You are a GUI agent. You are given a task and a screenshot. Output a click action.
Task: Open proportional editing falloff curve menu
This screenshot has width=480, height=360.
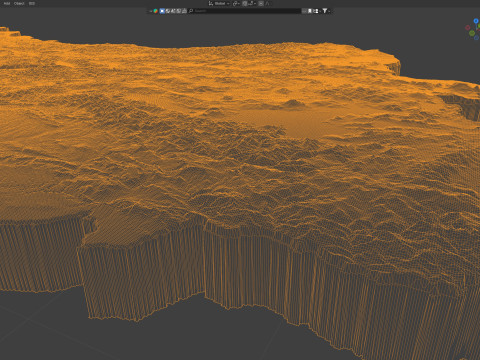tap(267, 3)
